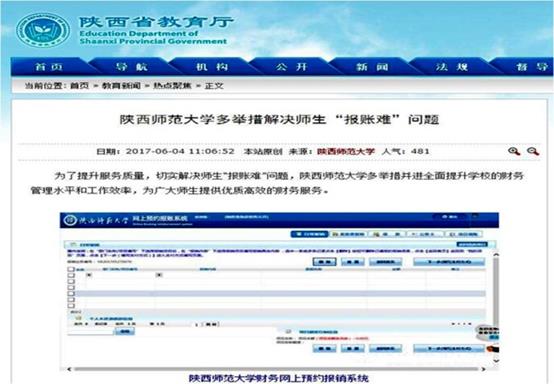The image size is (554, 384).
Task: Click the up arrow of the embedded vertical scrollbar
Action: [x=496, y=254]
